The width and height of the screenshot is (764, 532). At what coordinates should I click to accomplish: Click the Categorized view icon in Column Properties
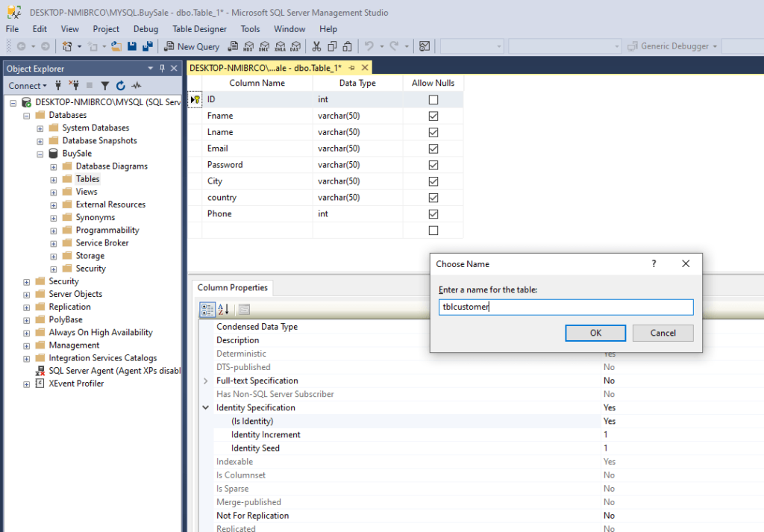pos(207,310)
